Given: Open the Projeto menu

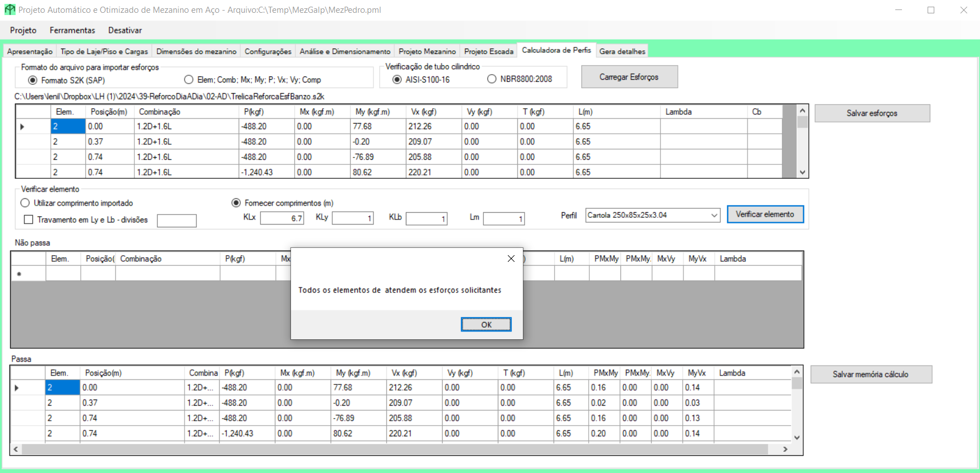Looking at the screenshot, I should pyautogui.click(x=23, y=30).
